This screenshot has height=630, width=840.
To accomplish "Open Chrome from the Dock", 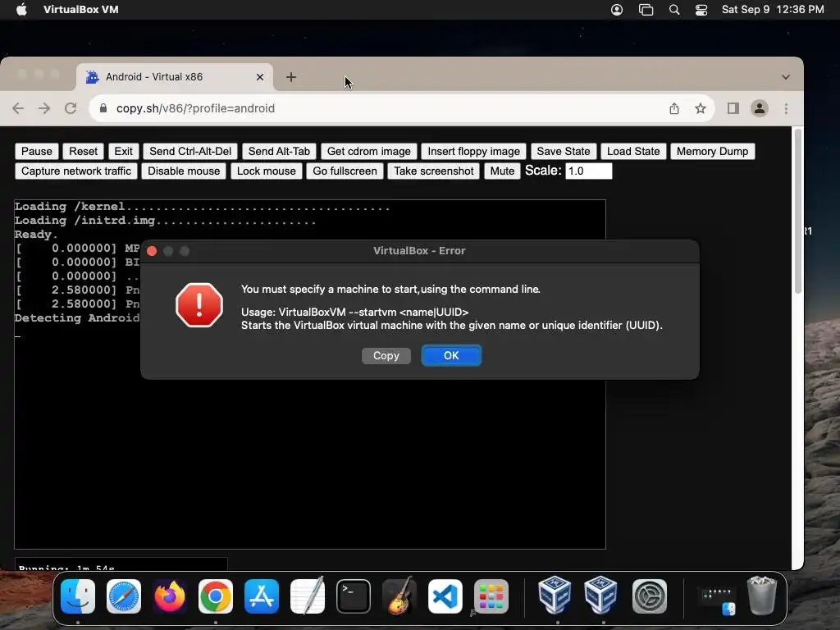I will tap(216, 596).
